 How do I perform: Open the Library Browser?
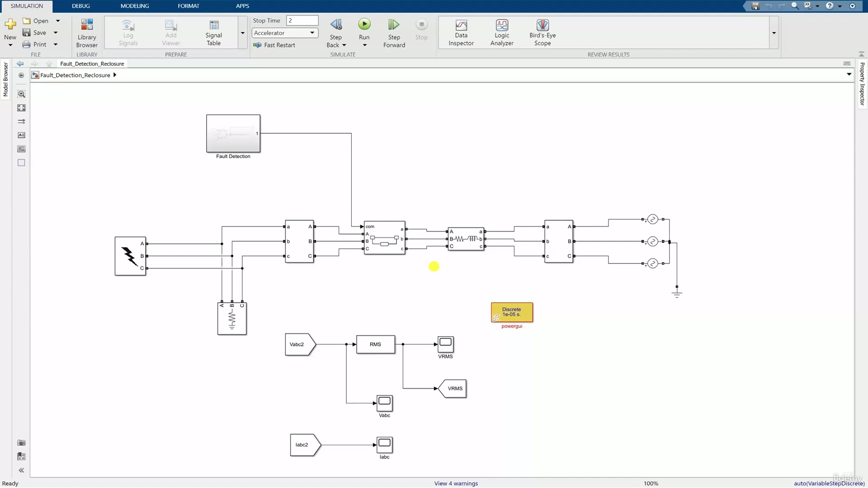pos(87,33)
